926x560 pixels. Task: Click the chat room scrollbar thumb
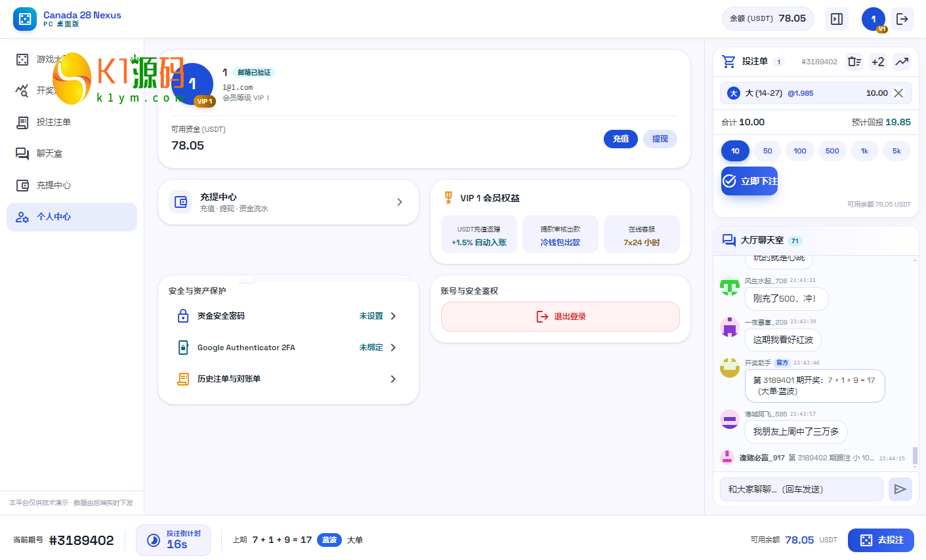(x=915, y=455)
